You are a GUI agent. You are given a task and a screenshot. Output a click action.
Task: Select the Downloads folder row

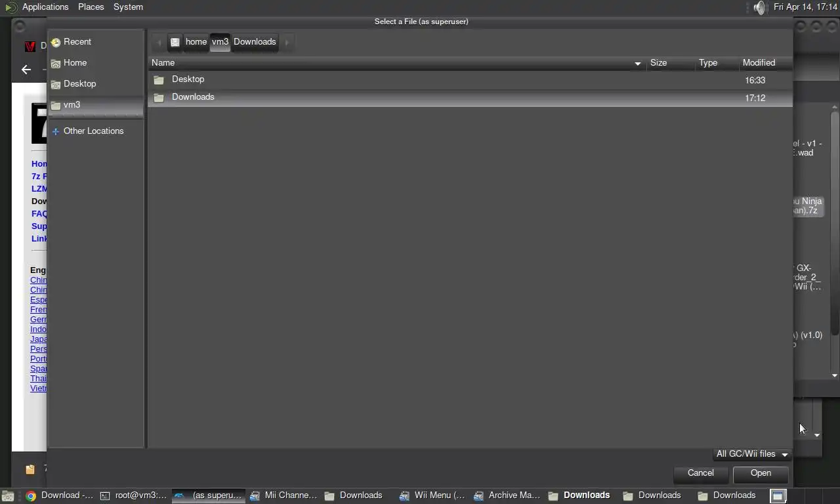[470, 97]
